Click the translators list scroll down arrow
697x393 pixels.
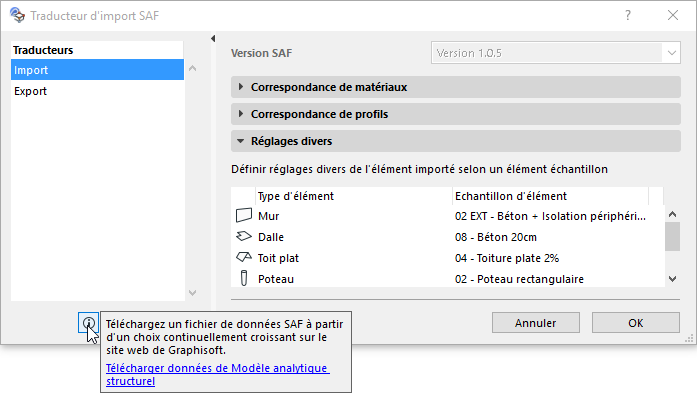tap(192, 293)
